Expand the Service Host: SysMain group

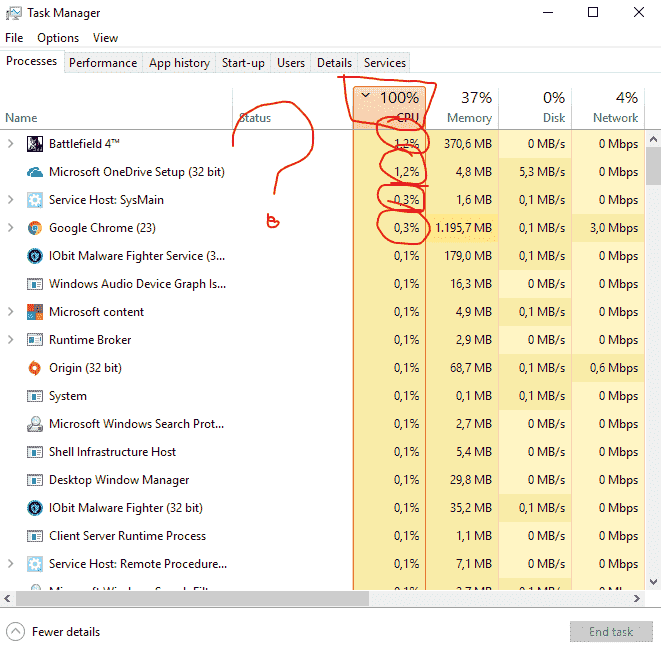(x=11, y=200)
